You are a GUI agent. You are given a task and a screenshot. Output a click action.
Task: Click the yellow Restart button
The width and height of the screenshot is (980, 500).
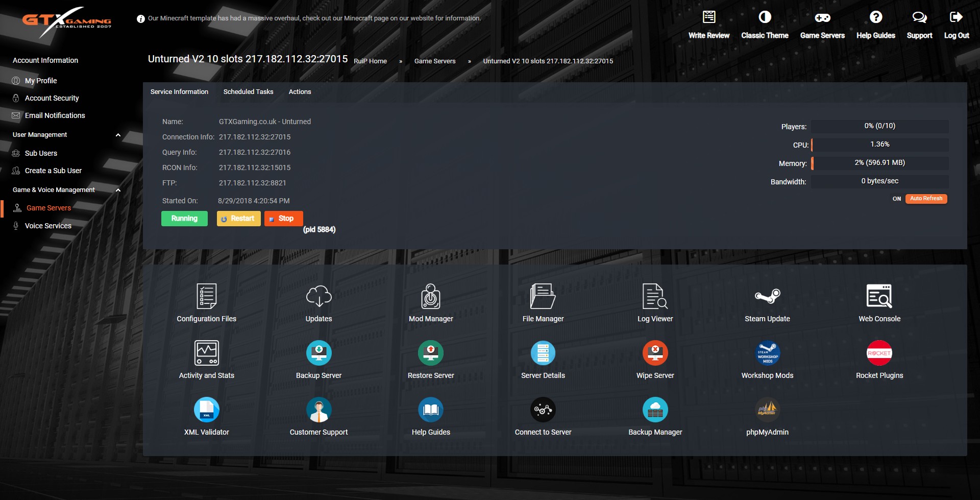pyautogui.click(x=238, y=219)
